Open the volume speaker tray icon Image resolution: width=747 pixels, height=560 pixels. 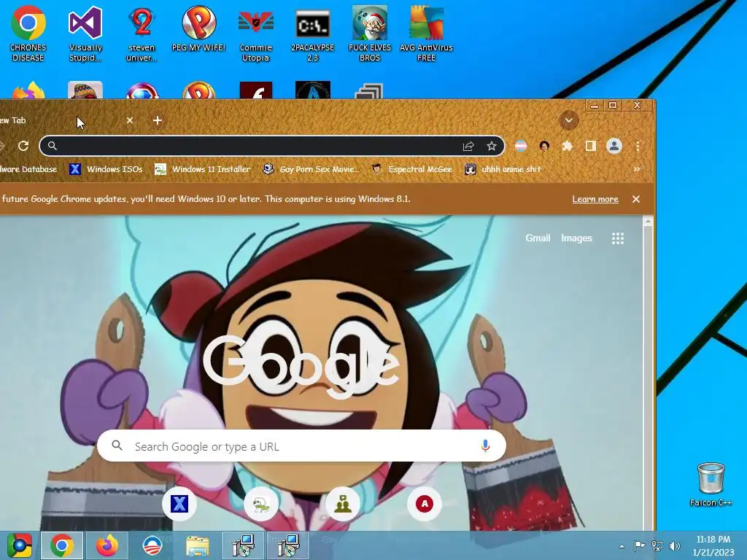675,546
